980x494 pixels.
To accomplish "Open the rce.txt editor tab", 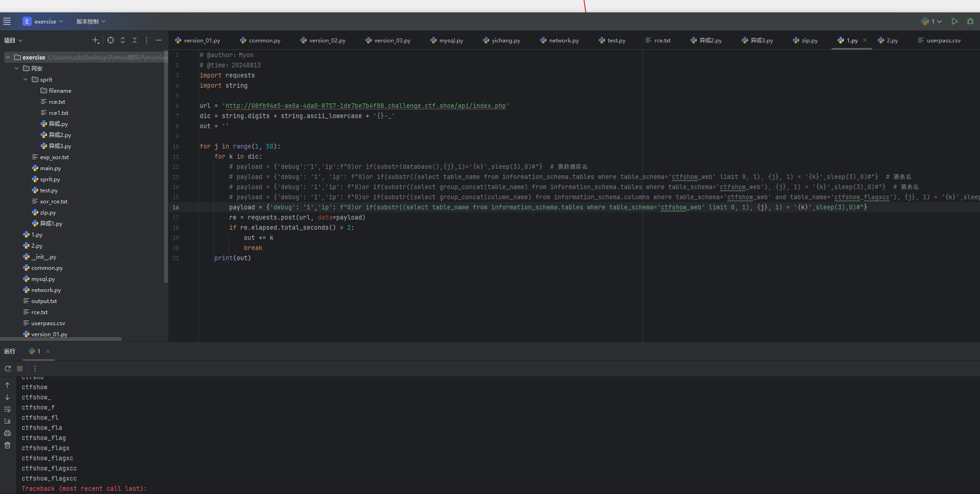I will [658, 41].
